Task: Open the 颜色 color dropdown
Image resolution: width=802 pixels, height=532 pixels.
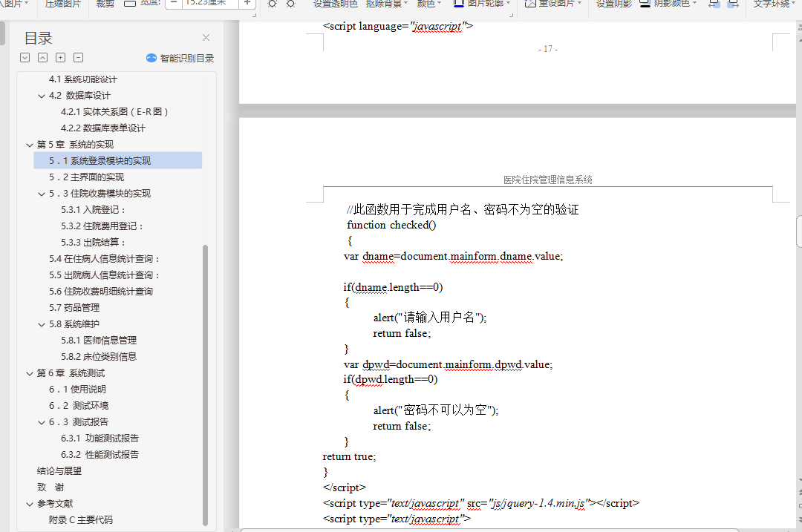Action: point(429,4)
